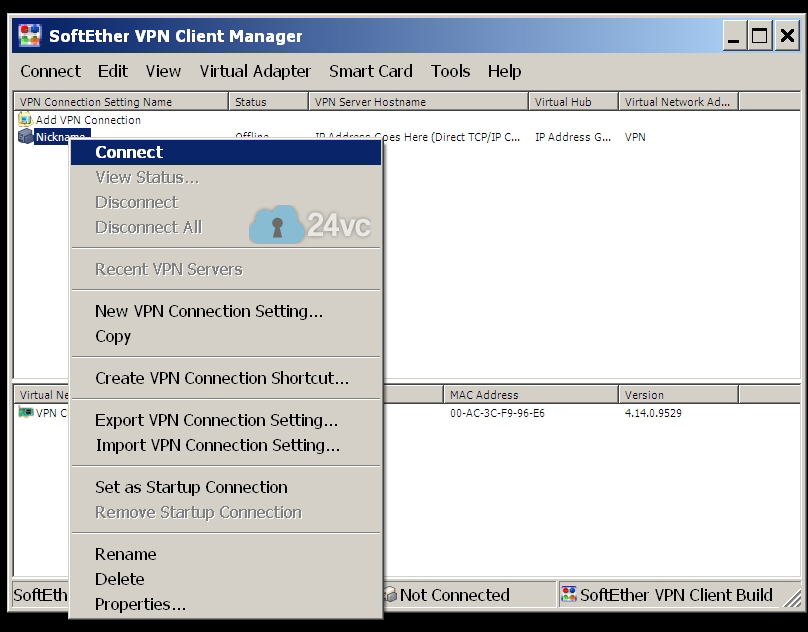Click the Not Connected status text

454,595
